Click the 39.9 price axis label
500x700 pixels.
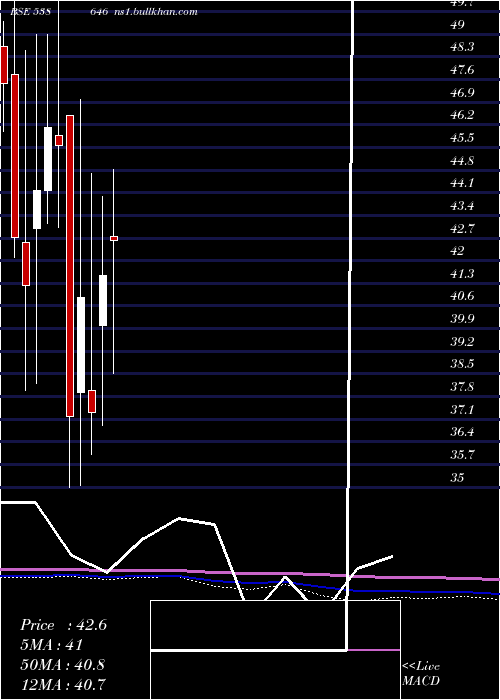coord(462,319)
